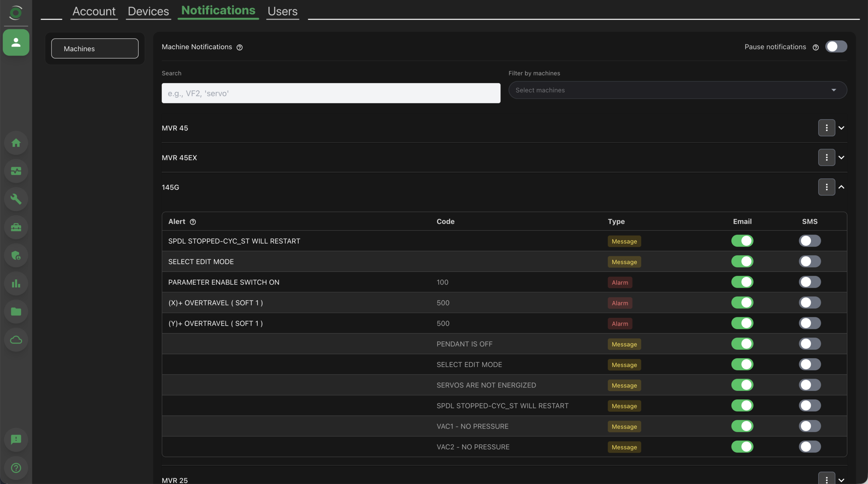Enable SMS for VAC1 - NO PRESSURE
868x484 pixels.
(810, 426)
